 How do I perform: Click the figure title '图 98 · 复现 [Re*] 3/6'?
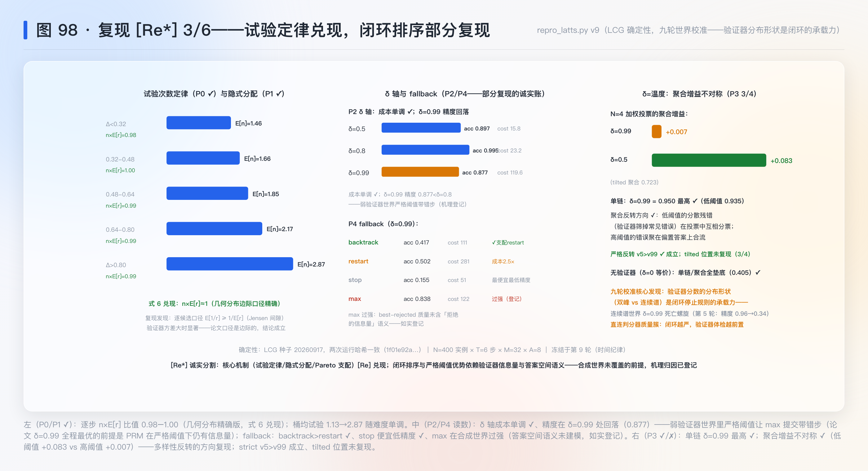pos(123,30)
